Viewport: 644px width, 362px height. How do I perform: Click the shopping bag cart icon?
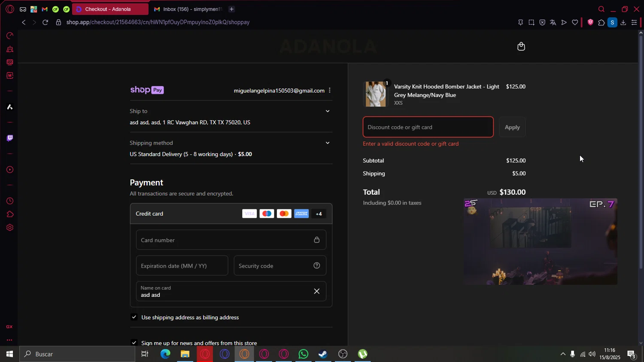521,46
